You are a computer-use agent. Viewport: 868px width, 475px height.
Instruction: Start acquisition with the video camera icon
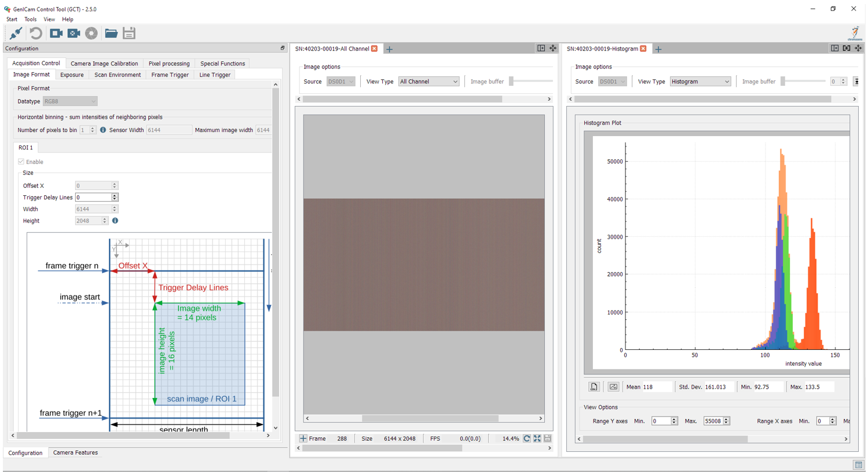pyautogui.click(x=56, y=34)
